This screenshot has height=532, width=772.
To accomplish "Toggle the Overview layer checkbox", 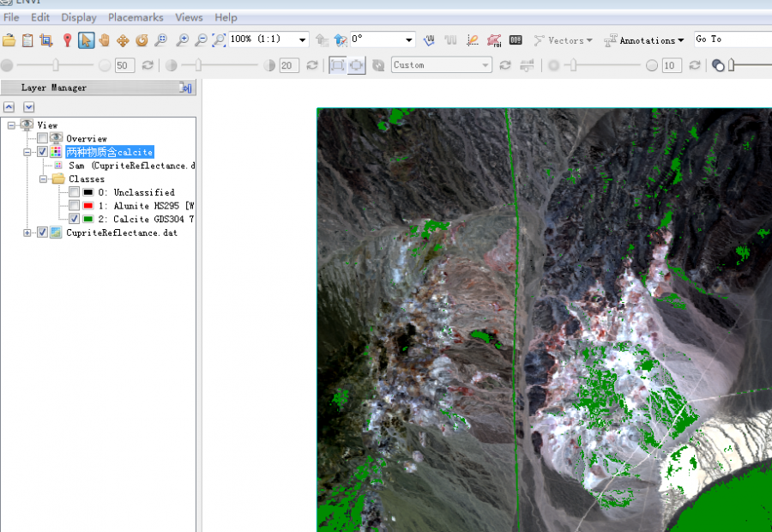I will point(43,138).
